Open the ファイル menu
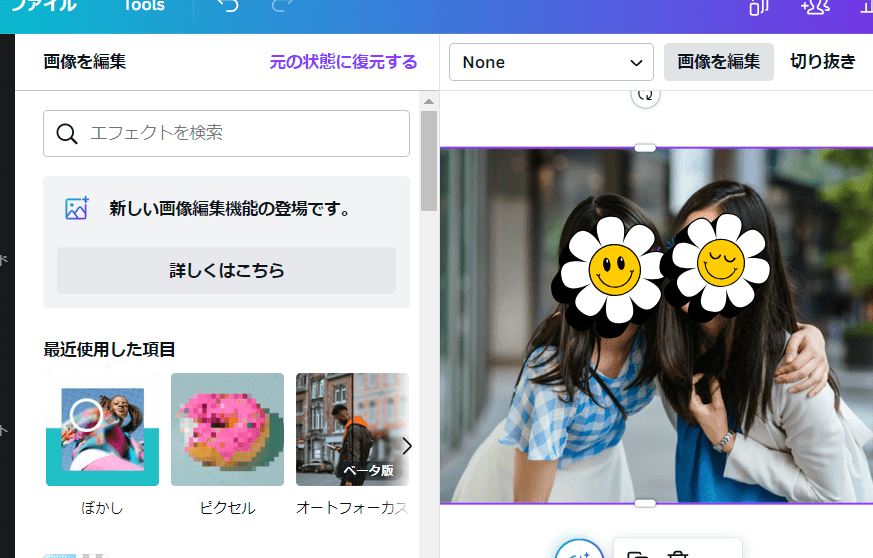873x558 pixels. [44, 6]
